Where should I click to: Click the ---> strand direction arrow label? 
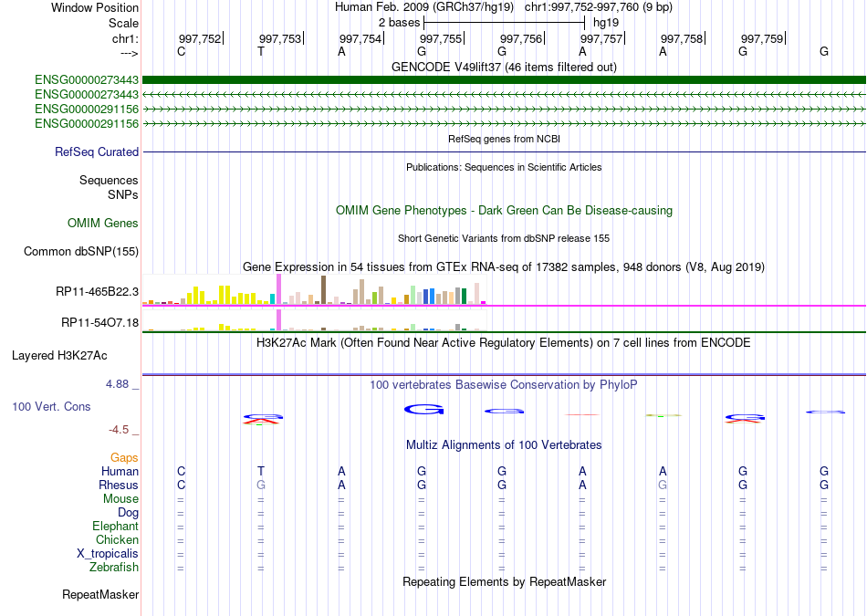129,53
